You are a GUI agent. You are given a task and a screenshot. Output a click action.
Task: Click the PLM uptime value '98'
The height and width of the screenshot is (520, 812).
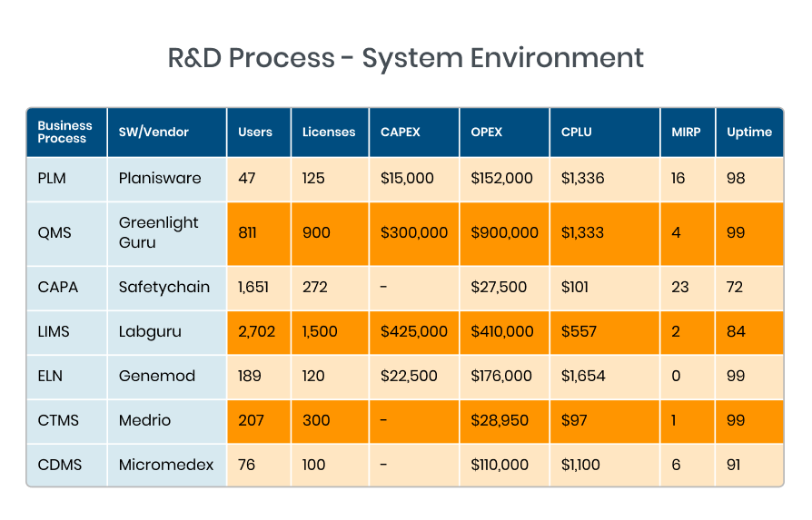click(x=736, y=178)
